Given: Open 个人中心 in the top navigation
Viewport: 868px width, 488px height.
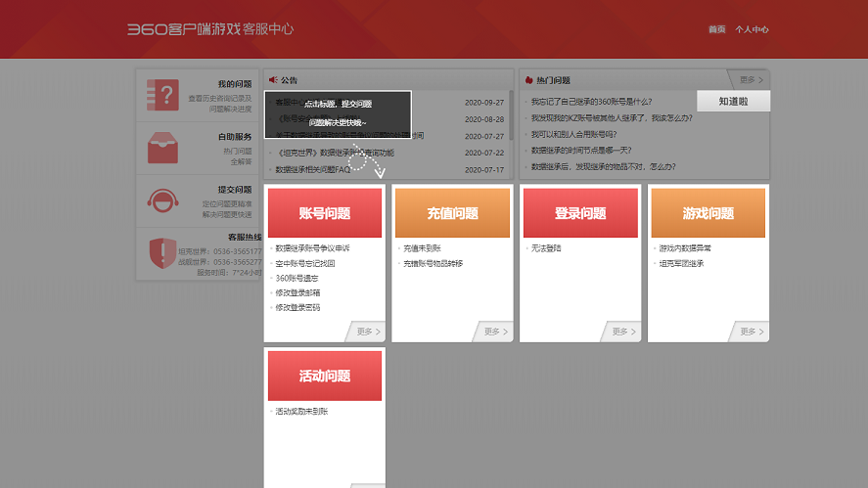Looking at the screenshot, I should 752,29.
